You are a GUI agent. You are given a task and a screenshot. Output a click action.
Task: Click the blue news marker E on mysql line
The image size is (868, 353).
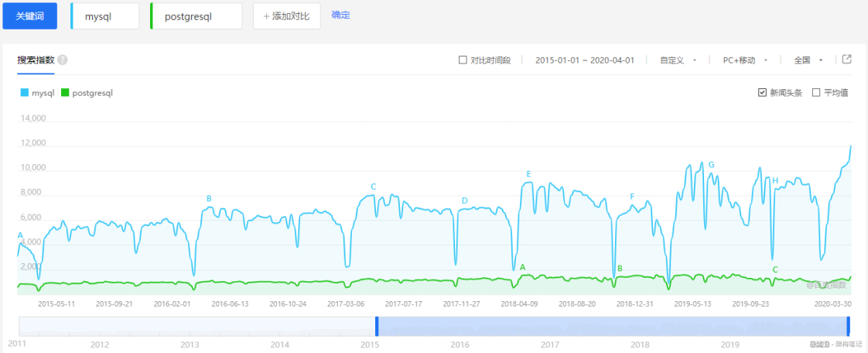[528, 174]
